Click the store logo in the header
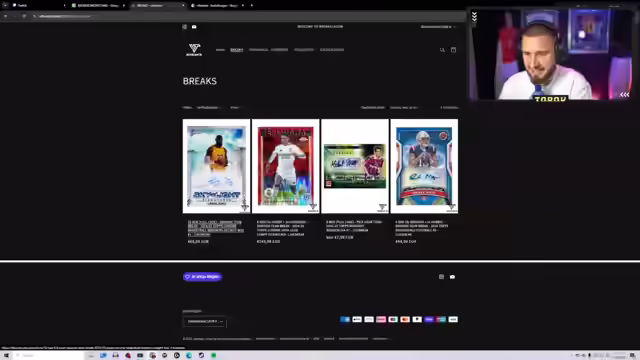Viewport: 640px width, 360px height. click(x=194, y=50)
